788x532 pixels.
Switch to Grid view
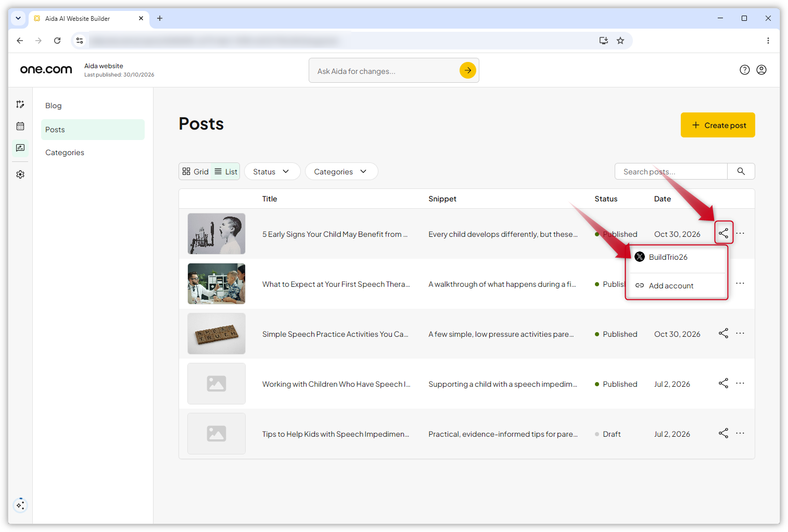pos(195,172)
